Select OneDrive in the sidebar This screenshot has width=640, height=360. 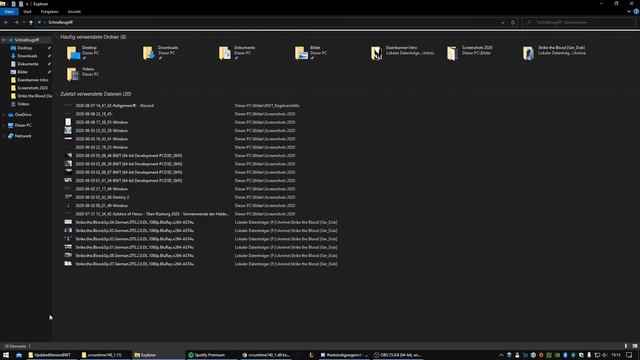pos(23,115)
